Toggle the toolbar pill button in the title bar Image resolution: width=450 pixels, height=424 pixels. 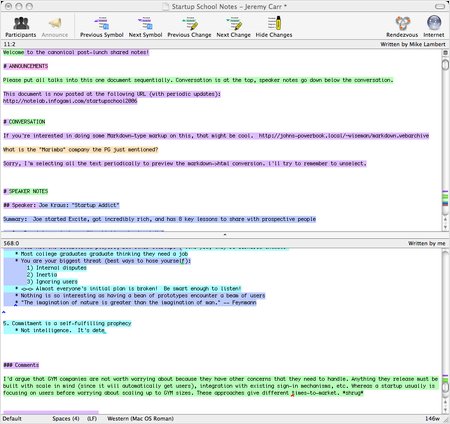[440, 6]
